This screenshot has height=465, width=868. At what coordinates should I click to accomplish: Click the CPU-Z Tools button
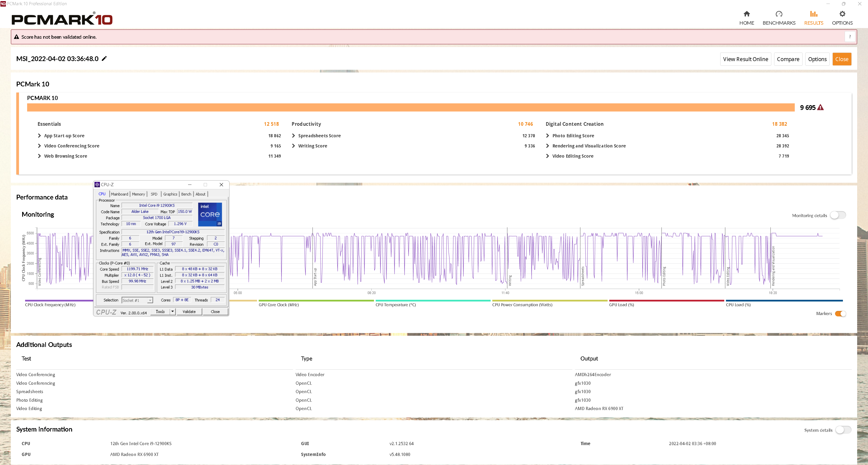(x=160, y=312)
